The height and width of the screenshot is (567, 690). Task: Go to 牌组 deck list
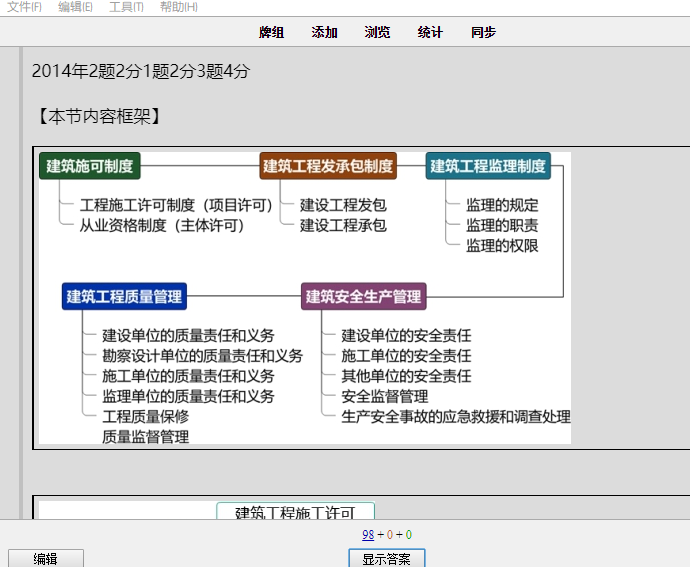point(272,32)
